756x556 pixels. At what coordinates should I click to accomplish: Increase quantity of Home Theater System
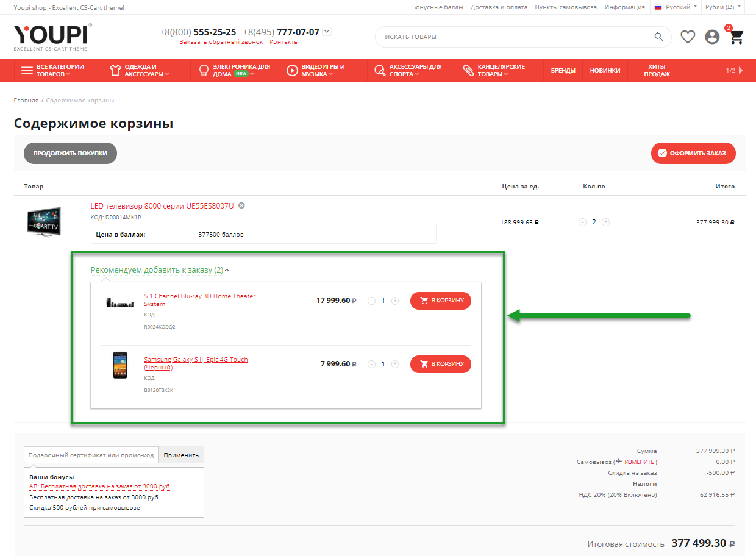395,301
